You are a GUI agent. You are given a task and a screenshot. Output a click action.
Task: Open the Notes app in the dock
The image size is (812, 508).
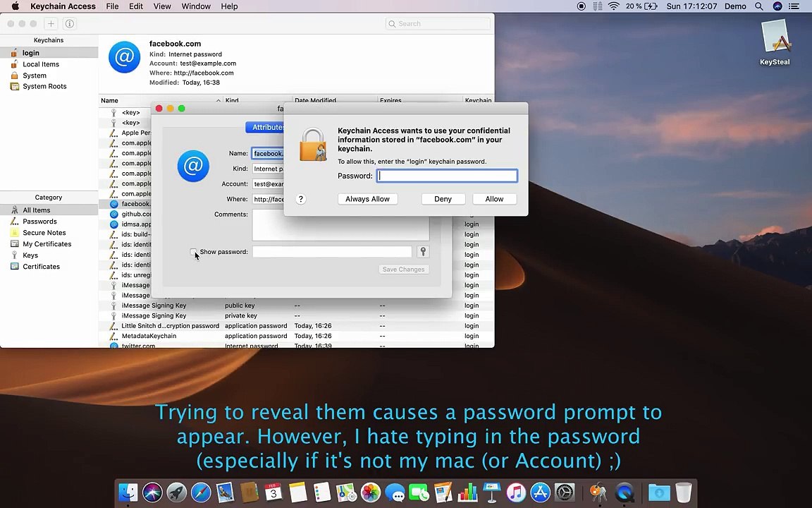point(297,492)
